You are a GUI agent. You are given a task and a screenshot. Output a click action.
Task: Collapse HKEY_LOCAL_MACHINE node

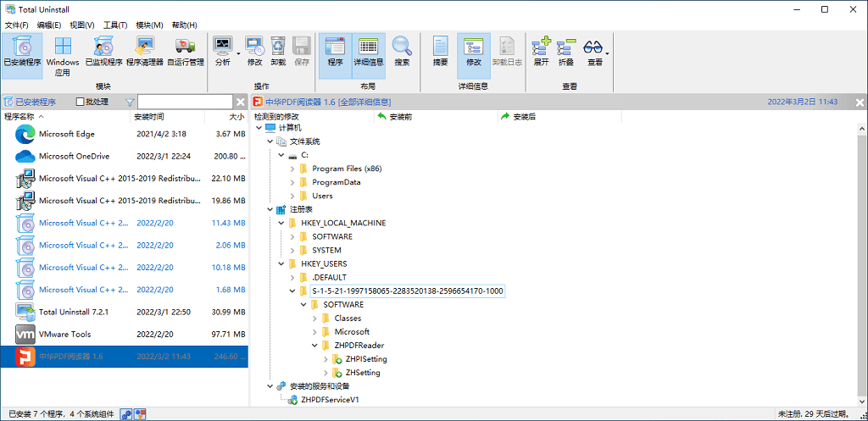click(x=281, y=223)
